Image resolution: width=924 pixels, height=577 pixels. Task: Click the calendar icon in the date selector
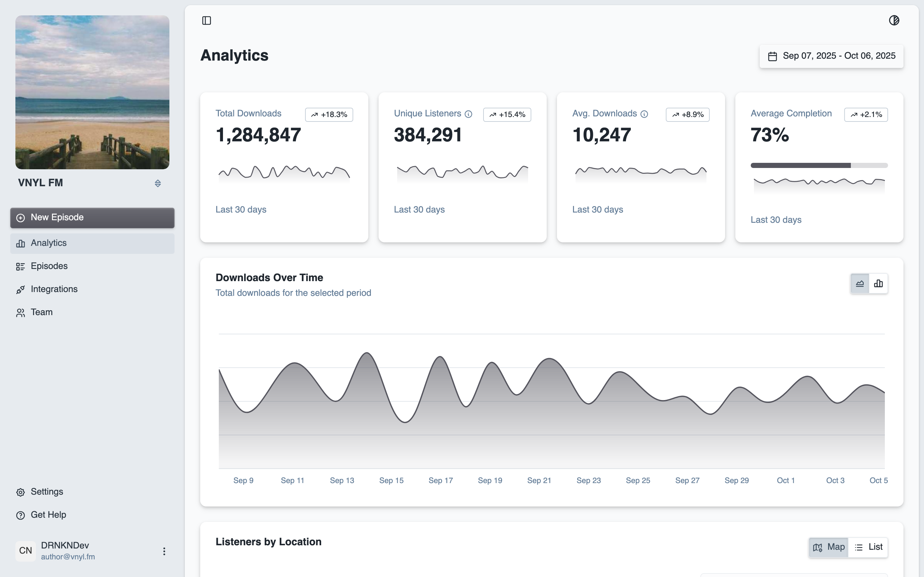pyautogui.click(x=773, y=56)
